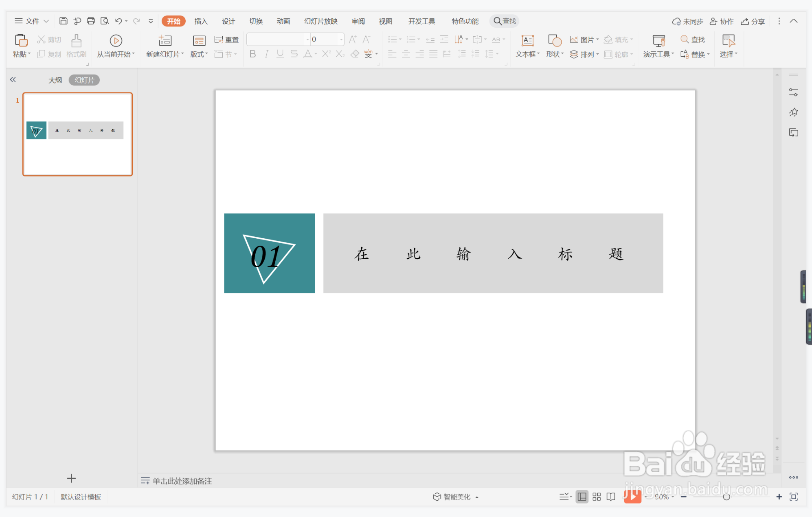Image resolution: width=812 pixels, height=517 pixels.
Task: Click the Save icon in quick toolbar
Action: point(64,21)
